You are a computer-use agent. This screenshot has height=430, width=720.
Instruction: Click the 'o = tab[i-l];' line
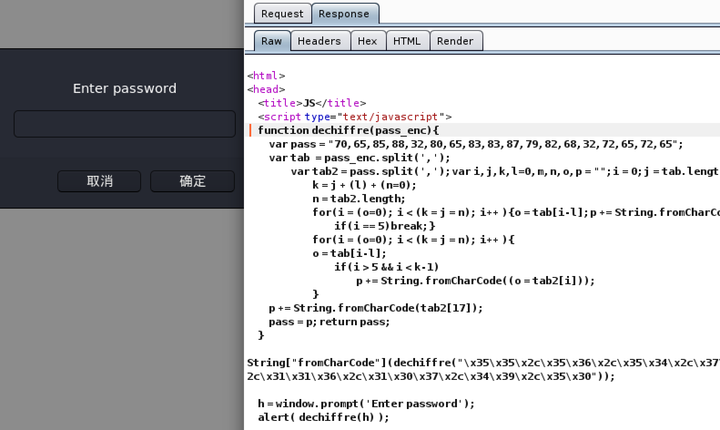tap(349, 254)
